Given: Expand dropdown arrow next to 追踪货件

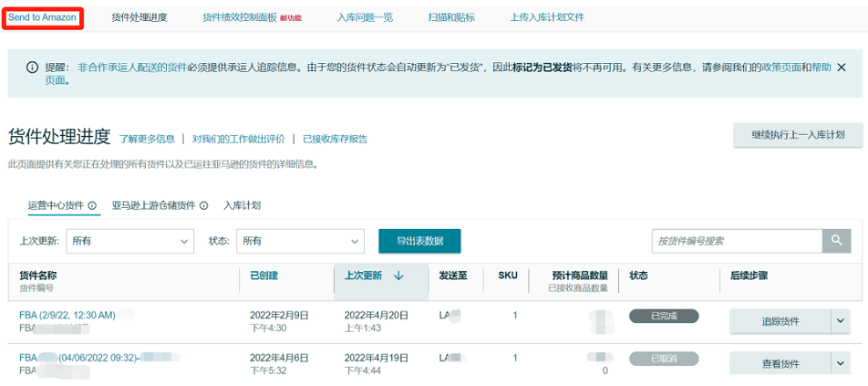Looking at the screenshot, I should coord(840,321).
